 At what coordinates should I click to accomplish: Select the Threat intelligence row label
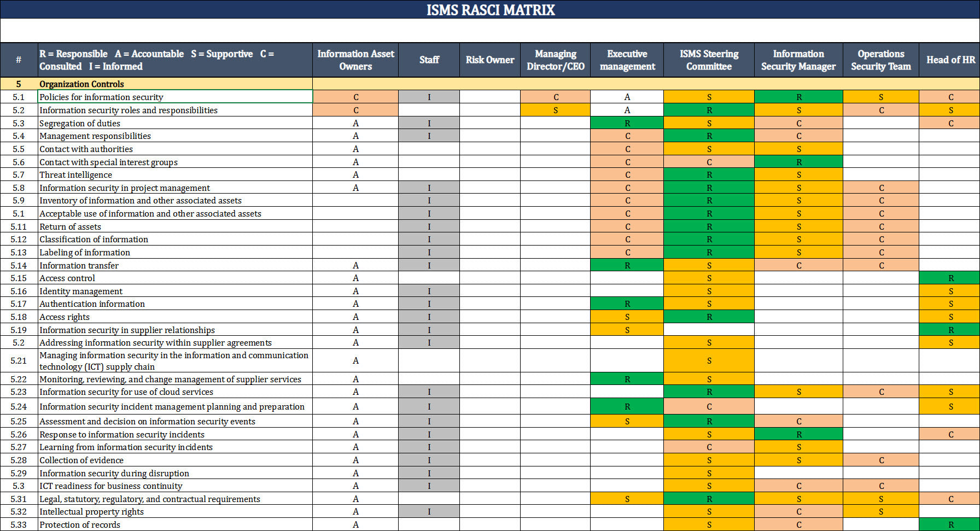[175, 175]
